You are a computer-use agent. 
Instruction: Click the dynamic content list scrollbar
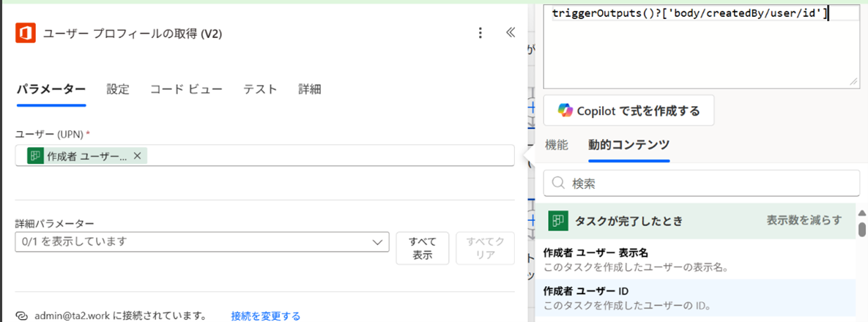pos(862,230)
